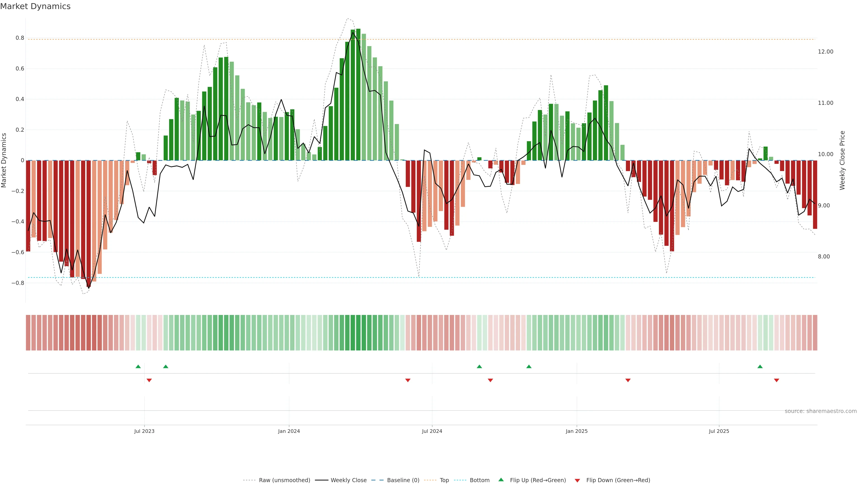Click the Market Dynamics chart title
The image size is (868, 488).
pos(35,6)
